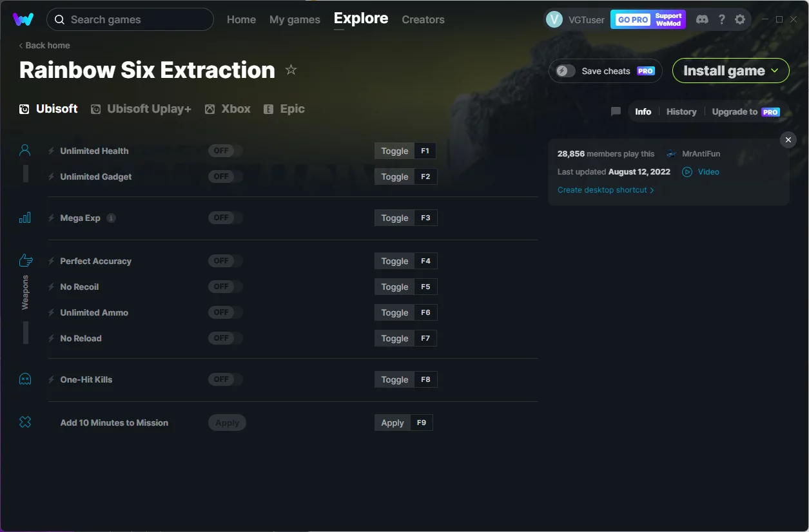Image resolution: width=809 pixels, height=532 pixels.
Task: Select the Ubisoft platform tab
Action: click(48, 109)
